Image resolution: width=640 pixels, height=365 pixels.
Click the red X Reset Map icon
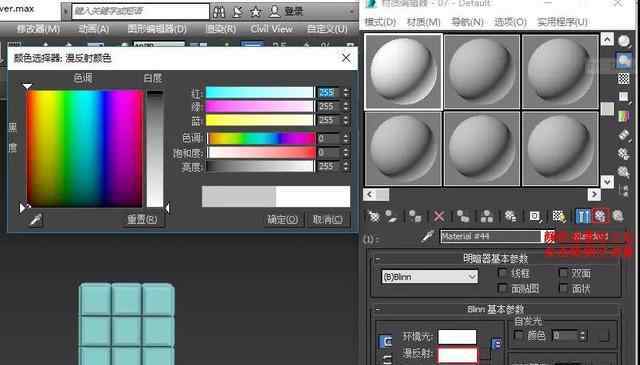point(439,216)
